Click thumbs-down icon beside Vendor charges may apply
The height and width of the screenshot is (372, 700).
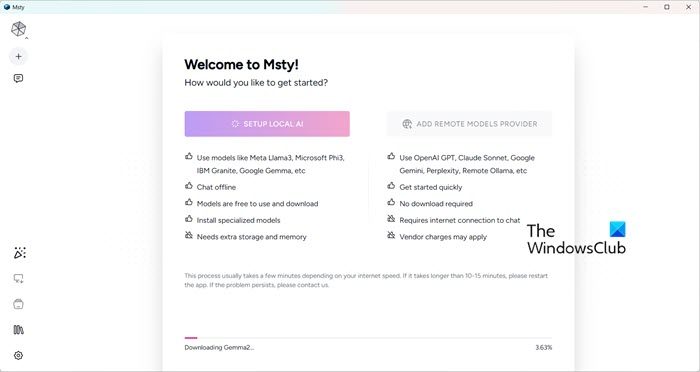coord(391,235)
